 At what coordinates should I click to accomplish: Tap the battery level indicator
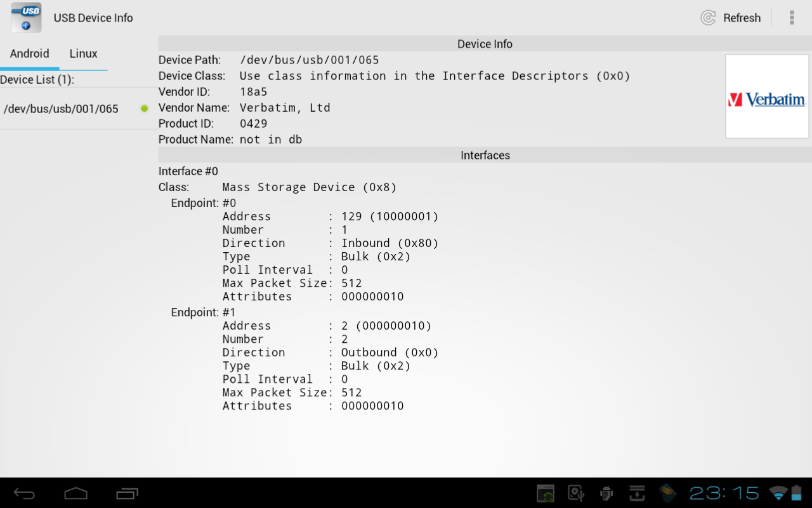pyautogui.click(x=797, y=493)
